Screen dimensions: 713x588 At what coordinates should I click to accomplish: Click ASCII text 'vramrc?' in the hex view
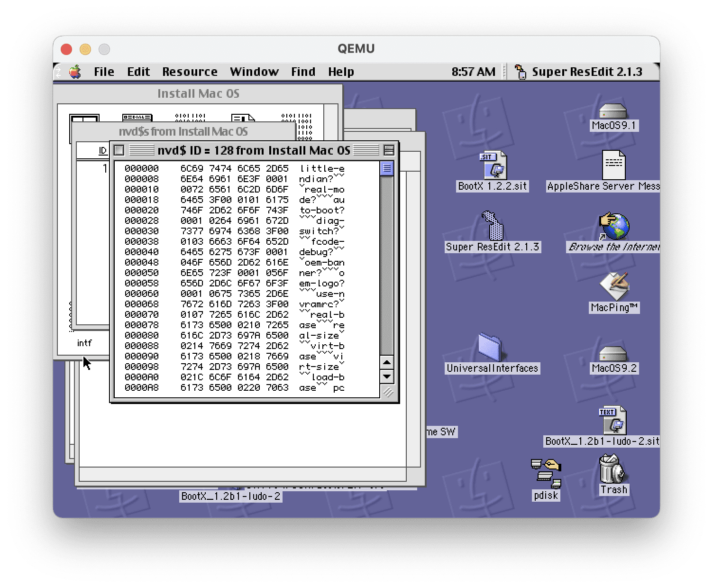click(x=319, y=304)
